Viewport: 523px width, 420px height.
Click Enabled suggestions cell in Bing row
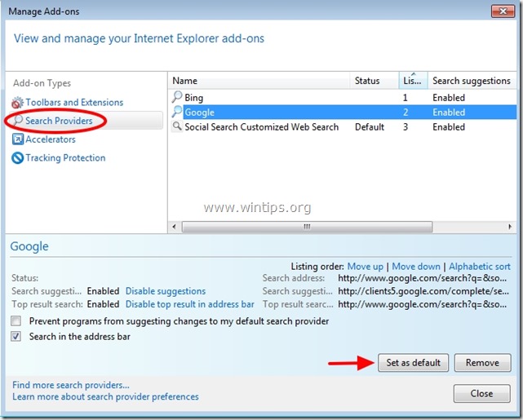[x=449, y=98]
